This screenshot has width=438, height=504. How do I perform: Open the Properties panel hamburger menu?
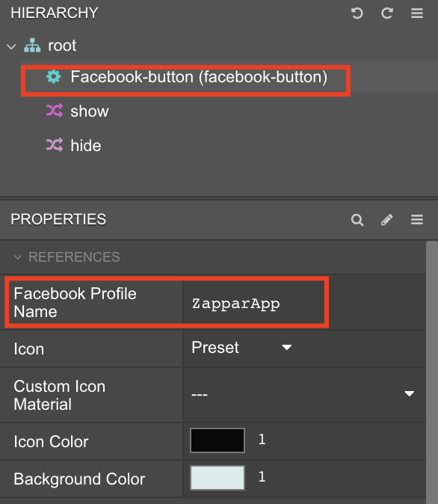(417, 220)
